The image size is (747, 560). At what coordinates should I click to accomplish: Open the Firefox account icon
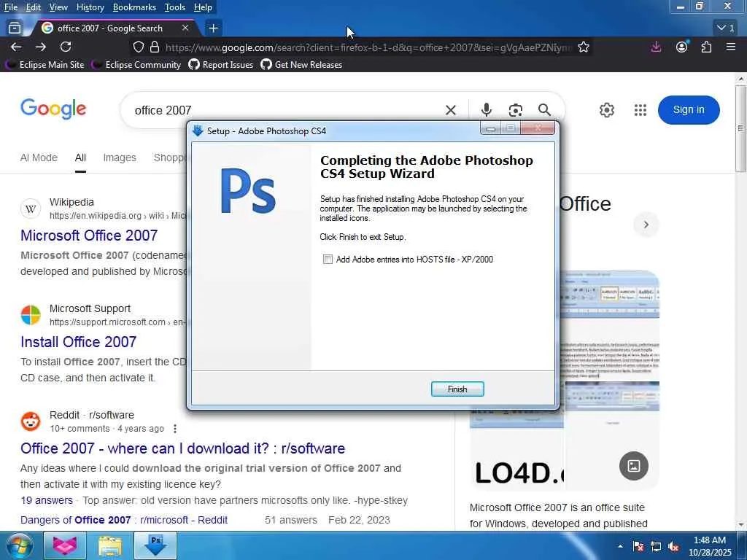(x=682, y=47)
